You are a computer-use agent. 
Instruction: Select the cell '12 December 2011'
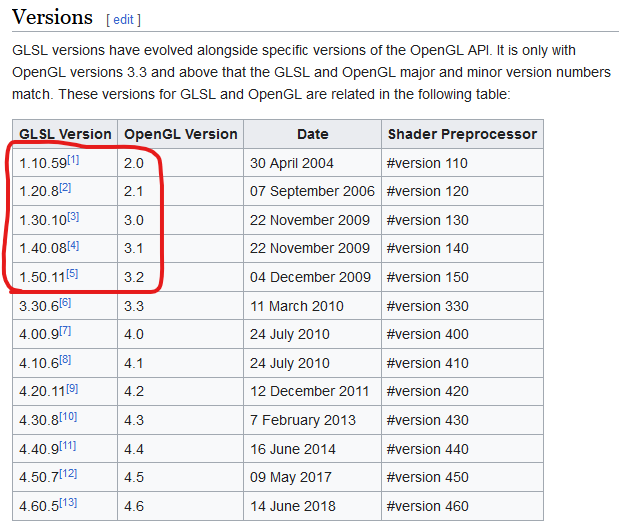(313, 391)
